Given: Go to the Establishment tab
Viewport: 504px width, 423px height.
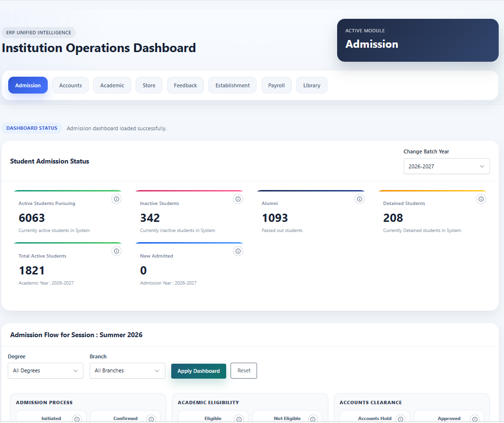Looking at the screenshot, I should click(x=232, y=85).
